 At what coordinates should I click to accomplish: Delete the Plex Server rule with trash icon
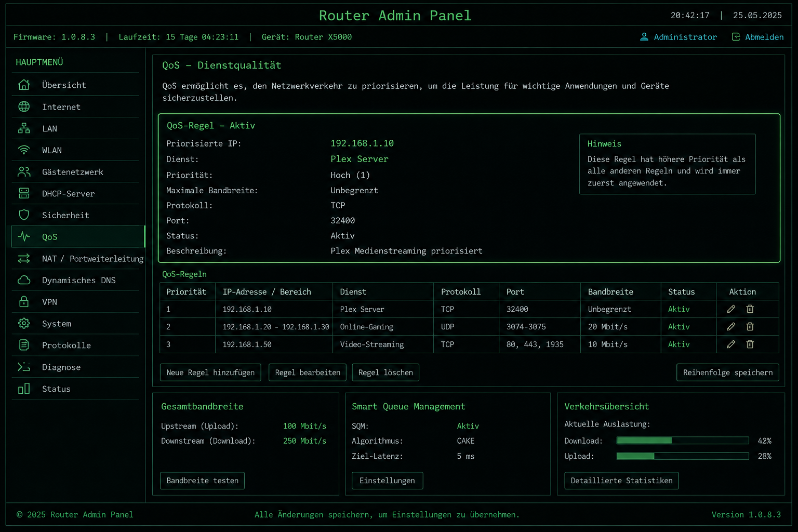coord(750,309)
